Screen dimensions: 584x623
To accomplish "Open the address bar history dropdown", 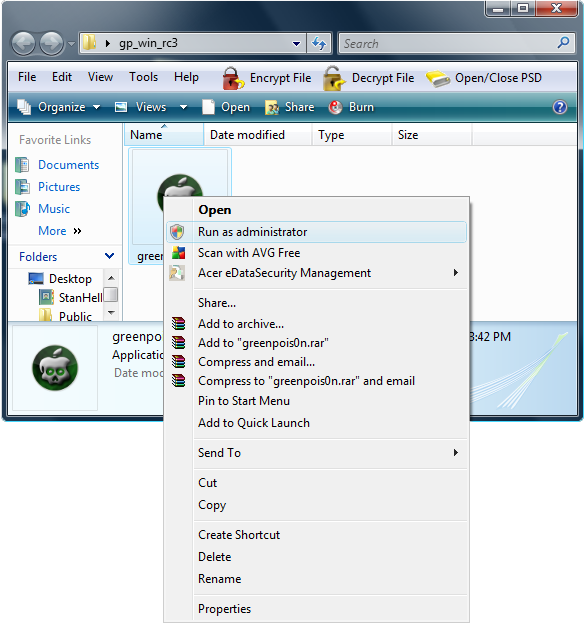I will pos(296,44).
